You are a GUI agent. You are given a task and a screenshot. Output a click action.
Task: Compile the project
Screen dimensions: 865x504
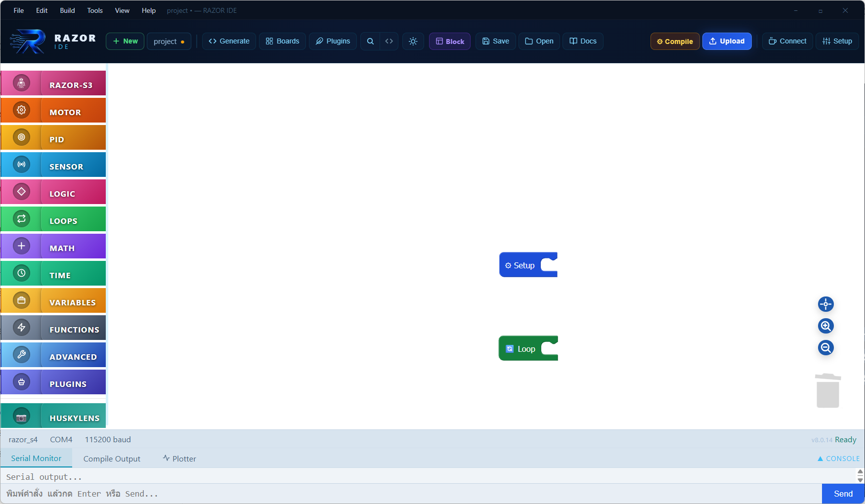(x=675, y=42)
